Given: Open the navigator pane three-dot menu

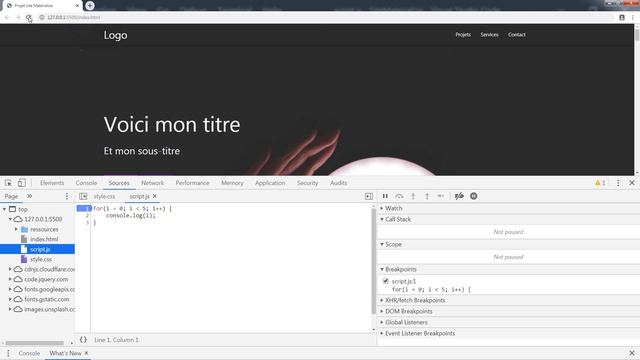Looking at the screenshot, I should [67, 196].
